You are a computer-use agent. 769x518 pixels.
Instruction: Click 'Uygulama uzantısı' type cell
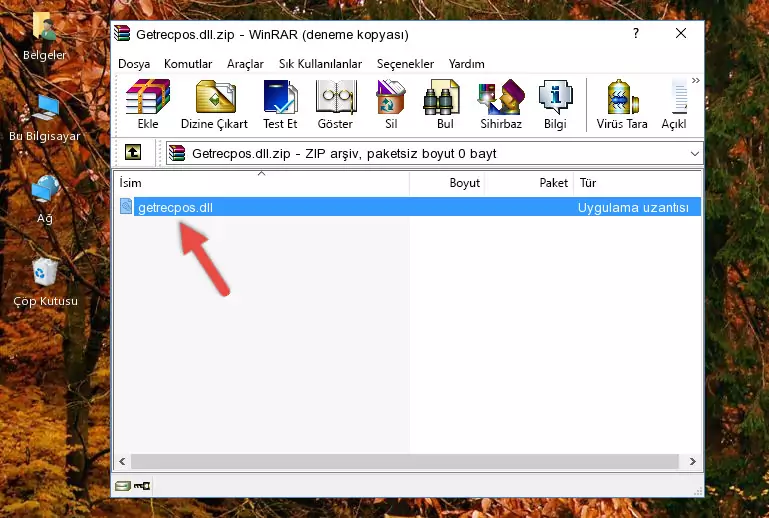tap(633, 207)
